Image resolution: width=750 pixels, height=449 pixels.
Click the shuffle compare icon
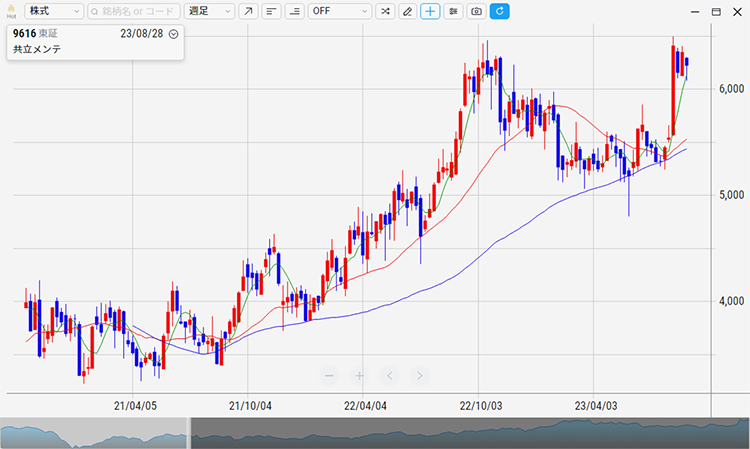click(384, 11)
